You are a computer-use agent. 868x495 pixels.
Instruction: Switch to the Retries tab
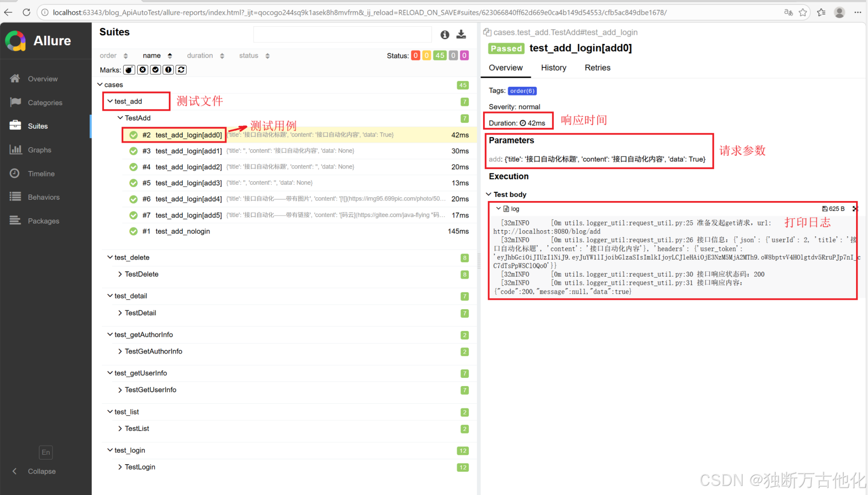[x=597, y=68]
